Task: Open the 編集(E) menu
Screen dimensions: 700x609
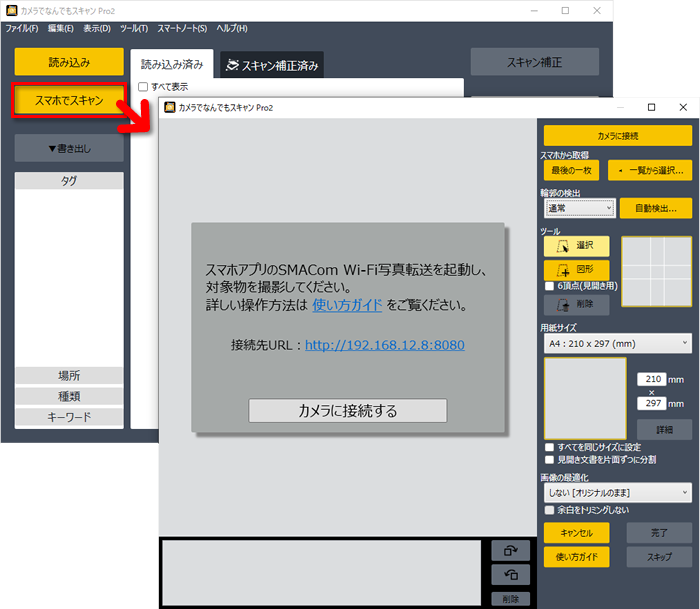Action: point(61,29)
